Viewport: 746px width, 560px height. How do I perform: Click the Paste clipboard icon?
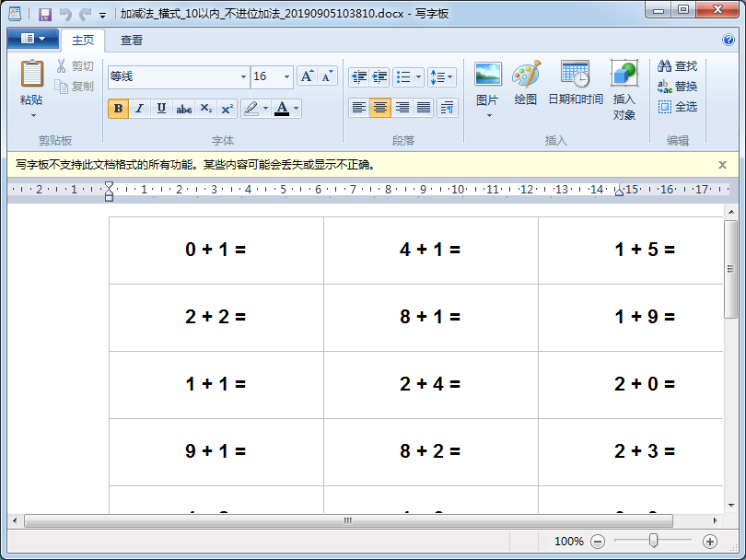coord(31,74)
